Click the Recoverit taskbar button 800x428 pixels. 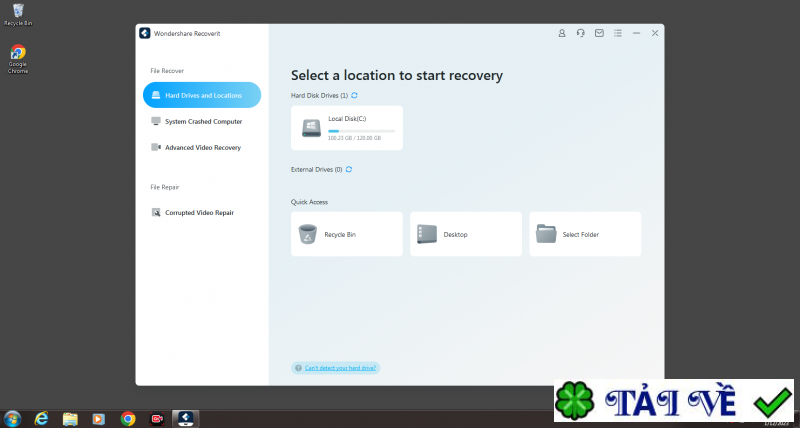point(185,419)
